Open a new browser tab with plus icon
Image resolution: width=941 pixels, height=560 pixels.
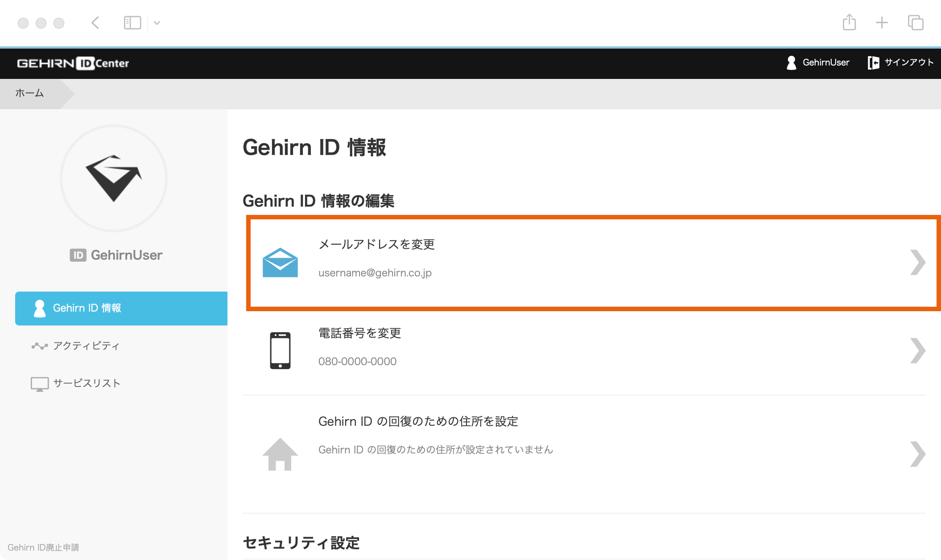pos(882,22)
